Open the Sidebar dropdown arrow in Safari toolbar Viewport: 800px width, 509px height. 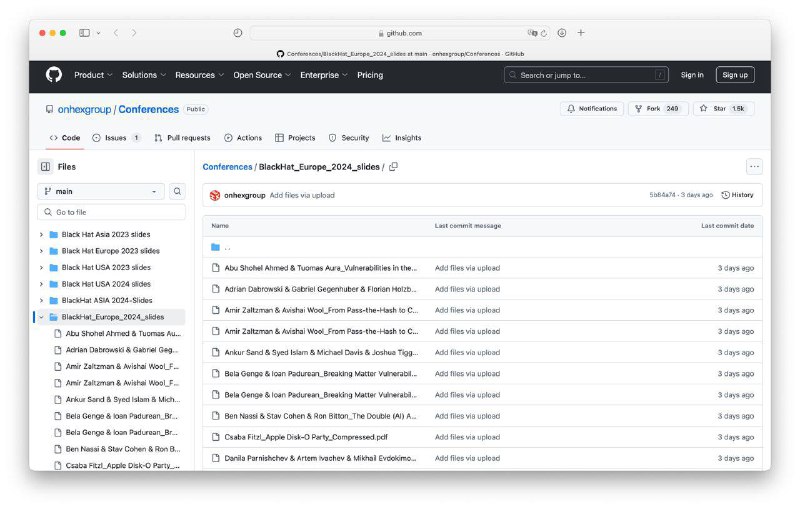(98, 33)
